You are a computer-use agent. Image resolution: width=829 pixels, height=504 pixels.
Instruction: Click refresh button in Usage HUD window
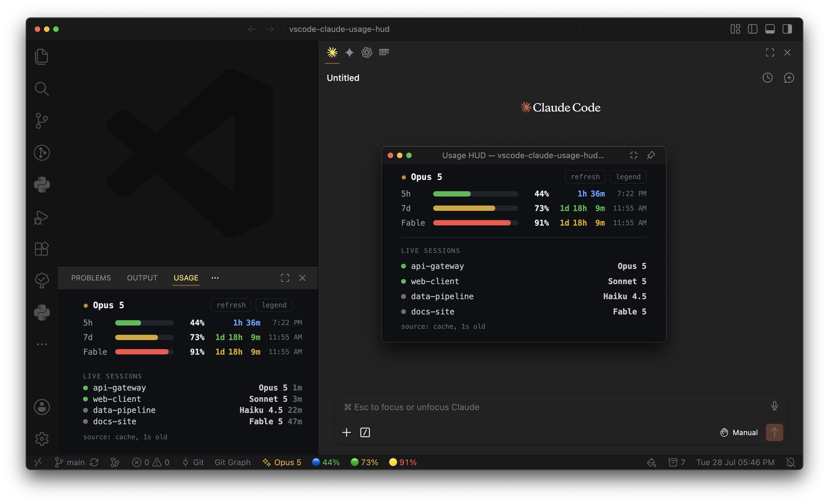point(585,177)
